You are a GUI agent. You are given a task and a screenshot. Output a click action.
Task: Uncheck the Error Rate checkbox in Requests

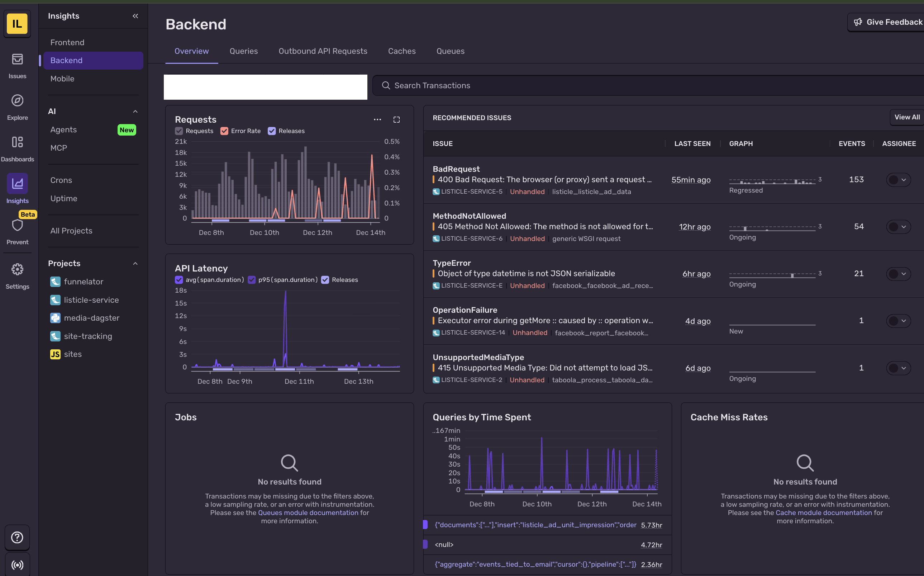[224, 131]
